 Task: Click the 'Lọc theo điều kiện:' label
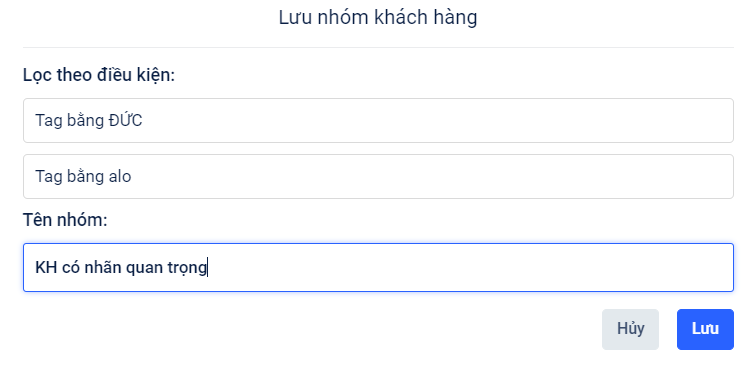(x=99, y=75)
